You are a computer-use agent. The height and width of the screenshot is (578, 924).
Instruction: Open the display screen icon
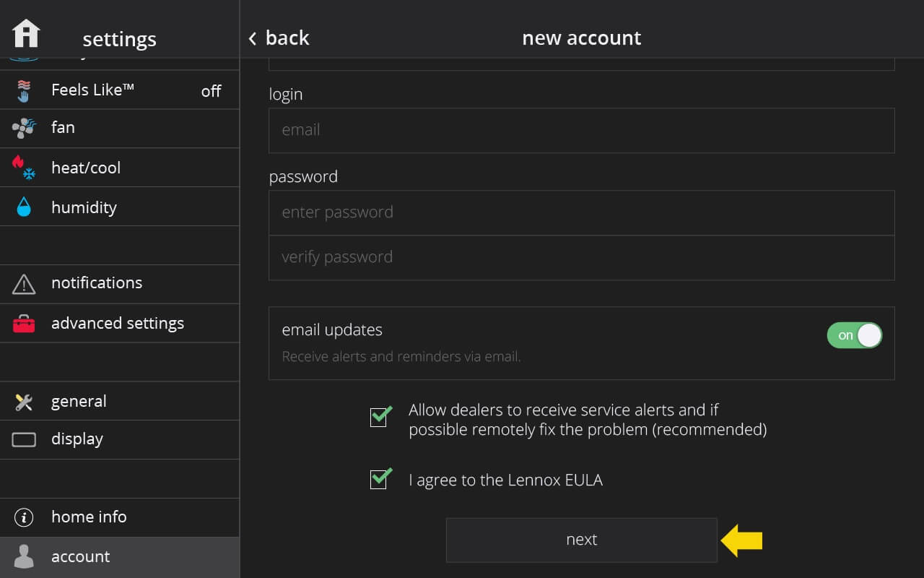24,439
